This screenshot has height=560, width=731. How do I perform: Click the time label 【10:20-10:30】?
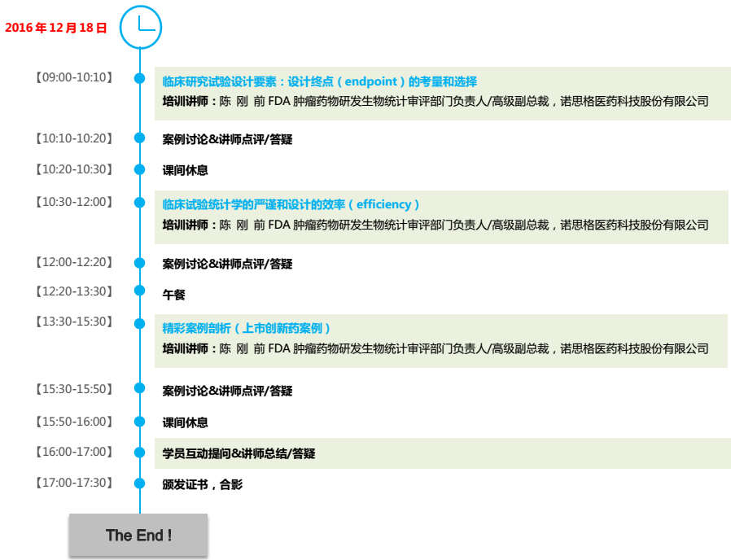[75, 169]
